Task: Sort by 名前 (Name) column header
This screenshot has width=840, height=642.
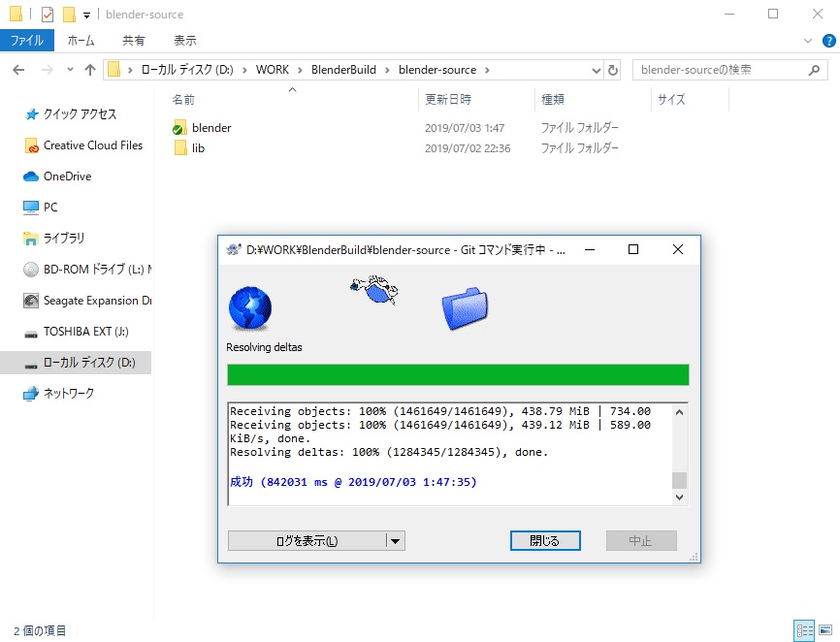Action: tap(183, 100)
